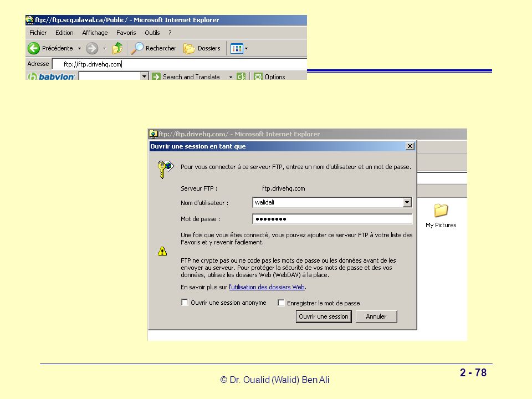Viewport: 532px width, 399px height.
Task: Click the folder up-level icon
Action: 117,48
